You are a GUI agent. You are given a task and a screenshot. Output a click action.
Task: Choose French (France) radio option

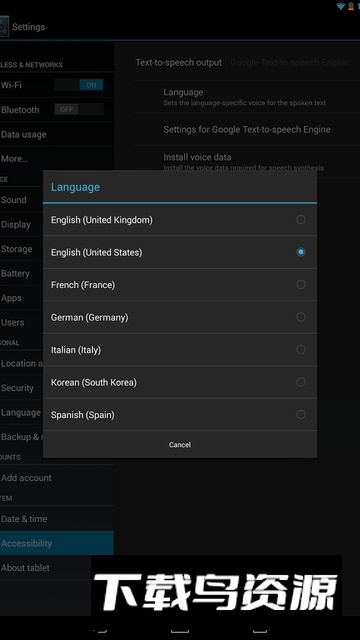(301, 284)
